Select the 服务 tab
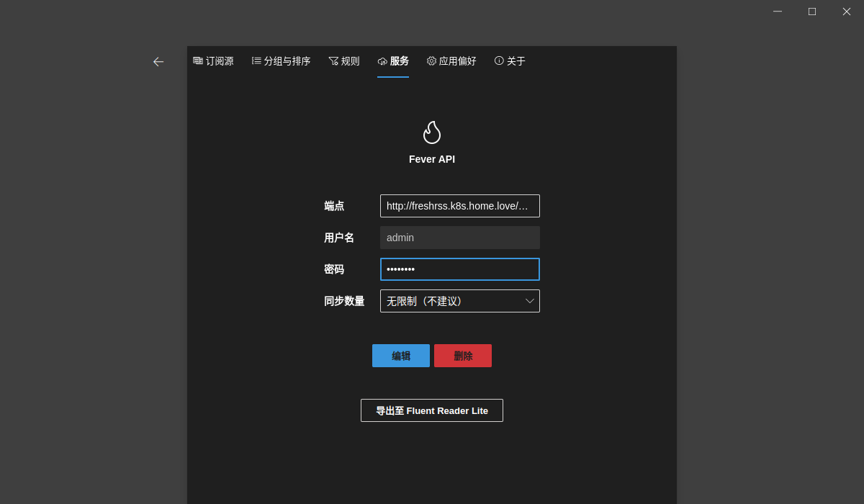 click(x=393, y=61)
